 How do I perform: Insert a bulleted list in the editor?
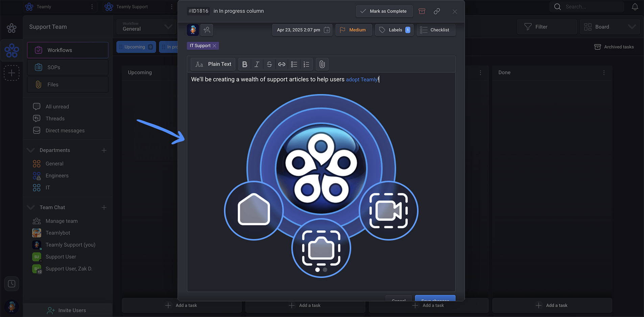294,64
